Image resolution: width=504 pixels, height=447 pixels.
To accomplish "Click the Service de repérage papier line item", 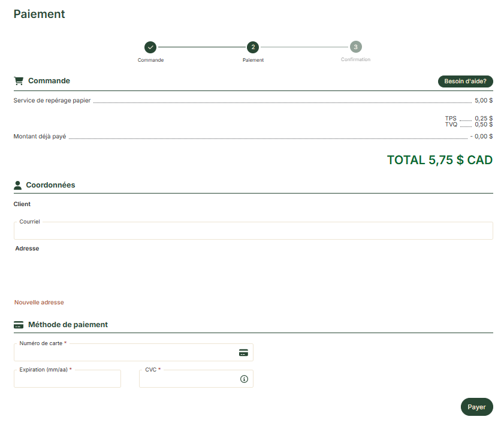I will click(52, 101).
